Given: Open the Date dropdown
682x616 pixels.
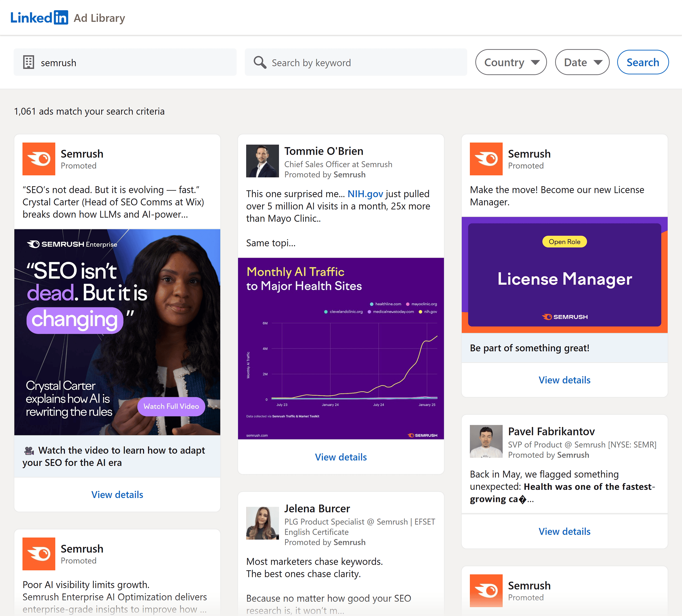Looking at the screenshot, I should pos(582,62).
